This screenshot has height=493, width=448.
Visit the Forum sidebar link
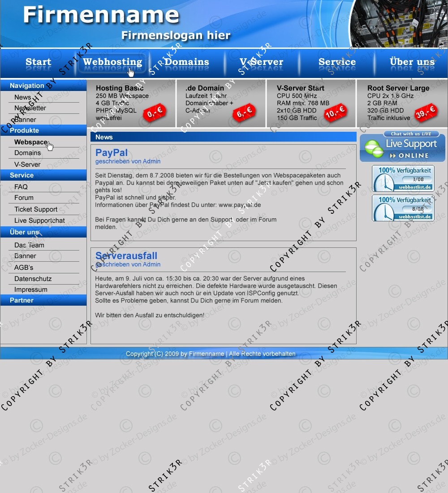(24, 198)
